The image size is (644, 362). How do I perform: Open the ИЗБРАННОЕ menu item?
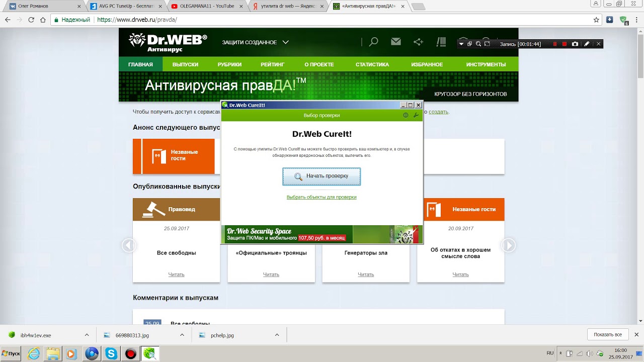click(427, 64)
